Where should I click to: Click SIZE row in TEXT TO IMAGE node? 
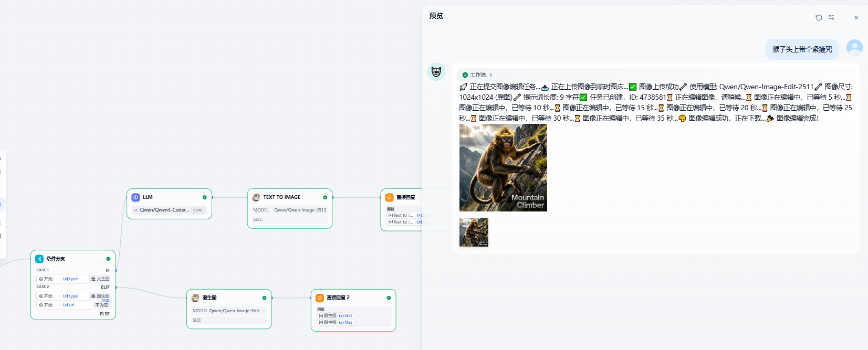tap(290, 219)
